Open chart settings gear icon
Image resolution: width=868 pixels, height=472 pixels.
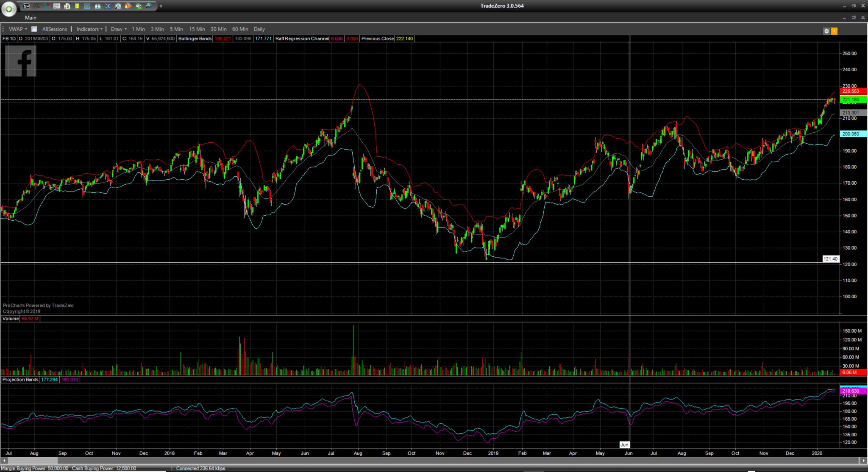click(826, 31)
